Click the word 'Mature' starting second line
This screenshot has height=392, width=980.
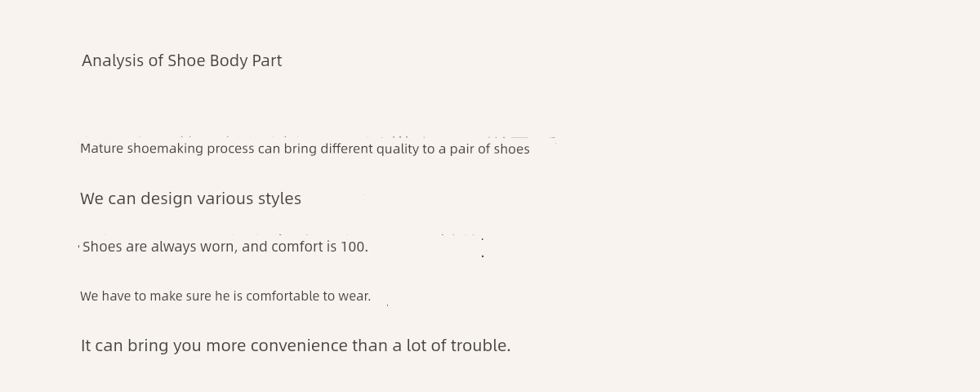coord(101,149)
